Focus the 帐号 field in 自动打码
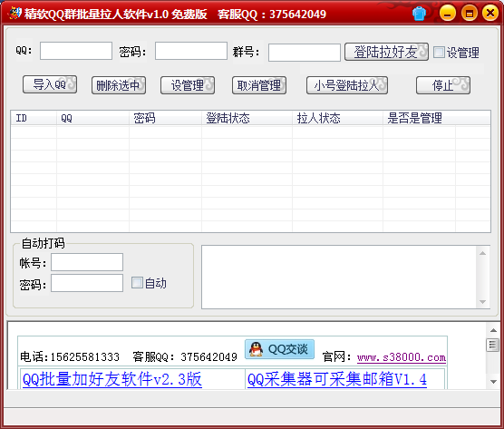Viewport: 504px width, 429px height. tap(87, 262)
